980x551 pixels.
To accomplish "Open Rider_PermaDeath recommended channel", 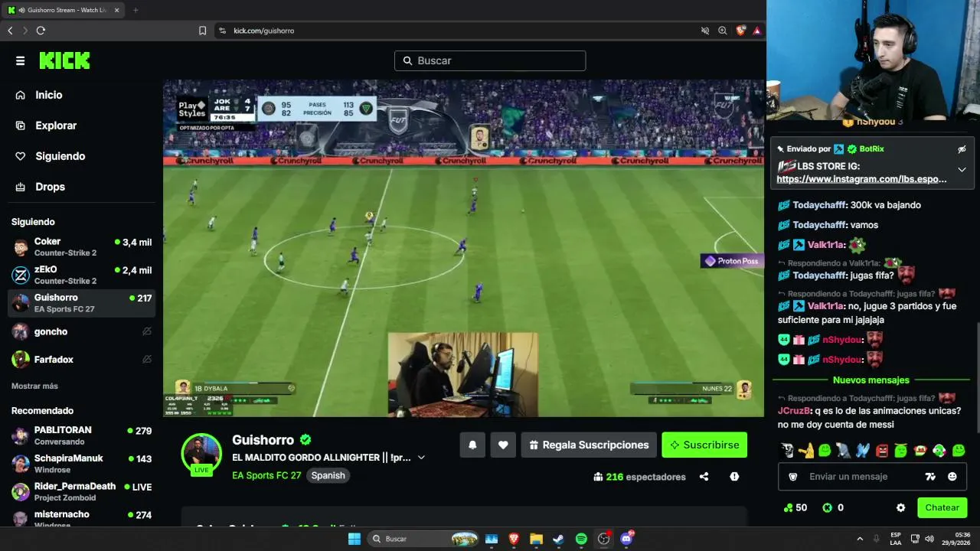I will point(81,491).
